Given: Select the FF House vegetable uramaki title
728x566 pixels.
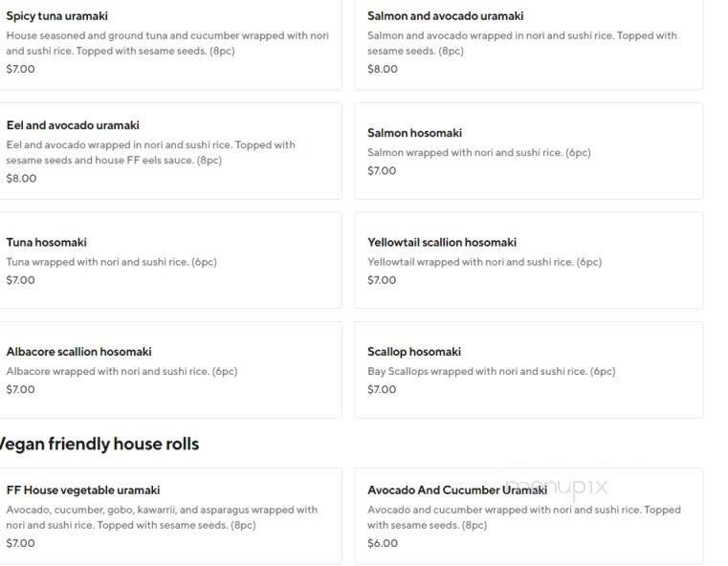Looking at the screenshot, I should coord(83,490).
